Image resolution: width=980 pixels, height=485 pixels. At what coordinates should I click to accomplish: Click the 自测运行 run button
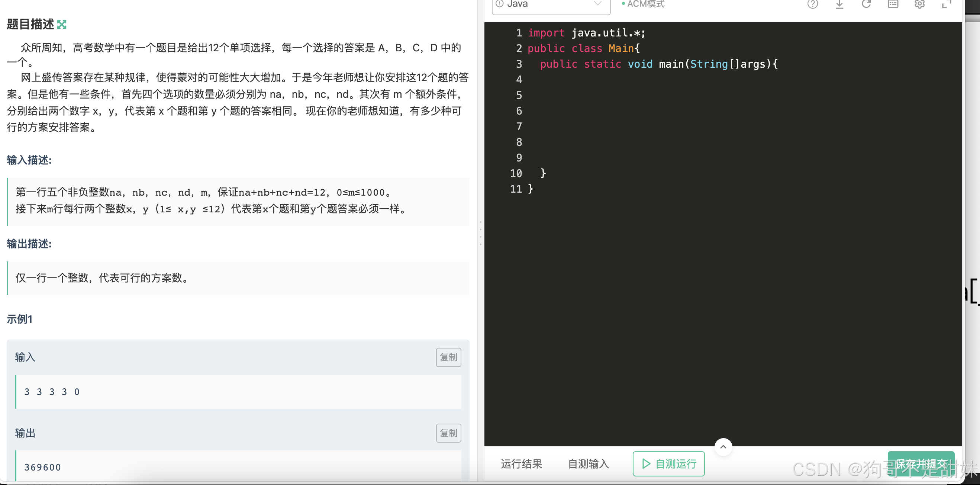pos(668,464)
